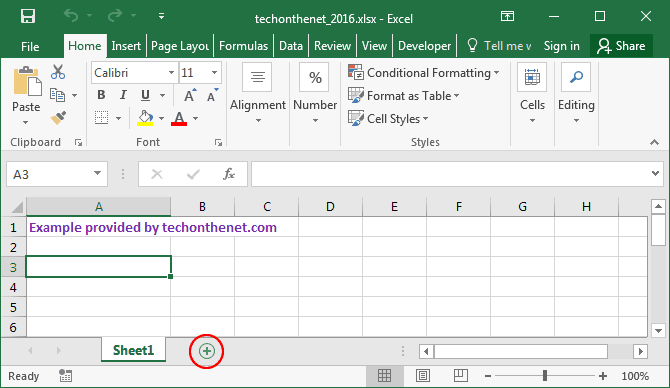Click the Copy icon in Clipboard group
The height and width of the screenshot is (388, 670).
click(58, 95)
